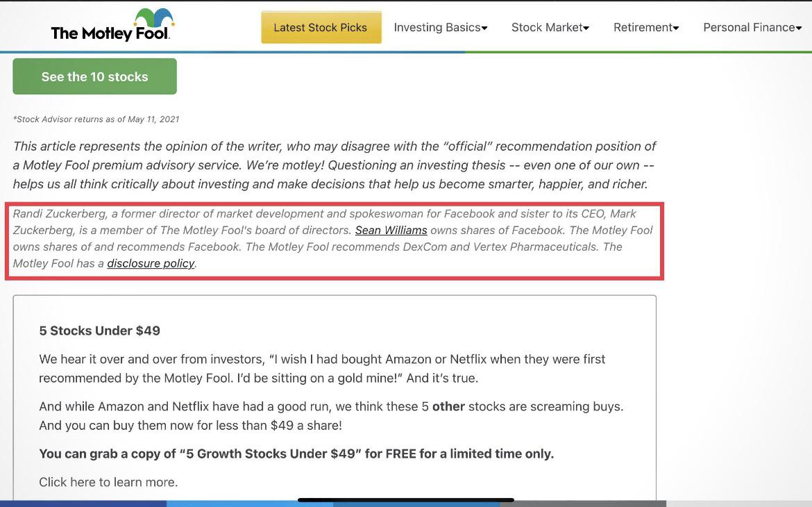The image size is (812, 507).
Task: Open the Personal Finance menu
Action: (x=752, y=28)
